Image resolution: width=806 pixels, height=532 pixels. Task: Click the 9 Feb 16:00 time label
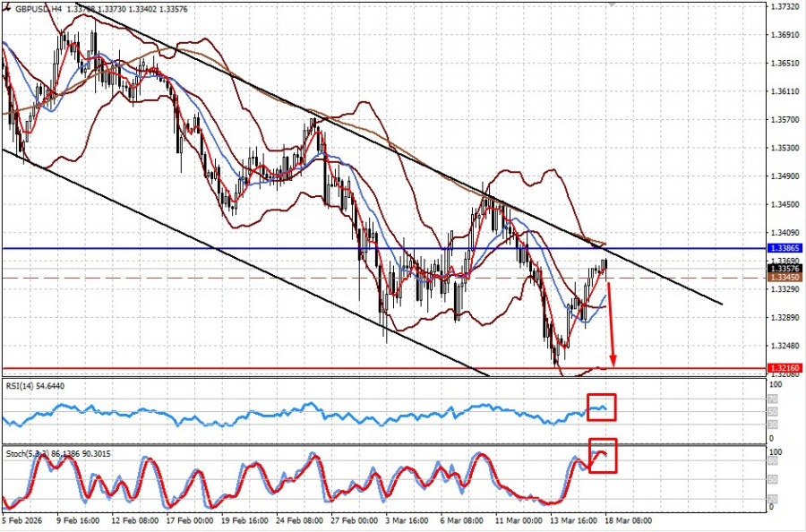click(78, 520)
